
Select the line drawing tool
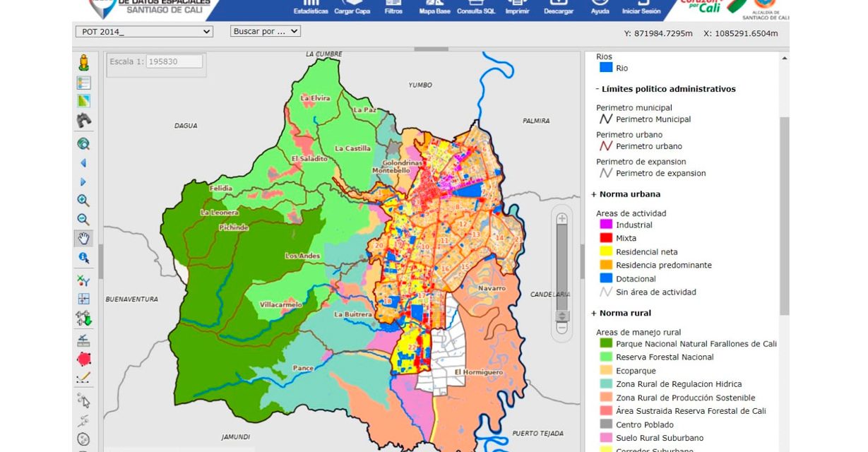pyautogui.click(x=83, y=378)
